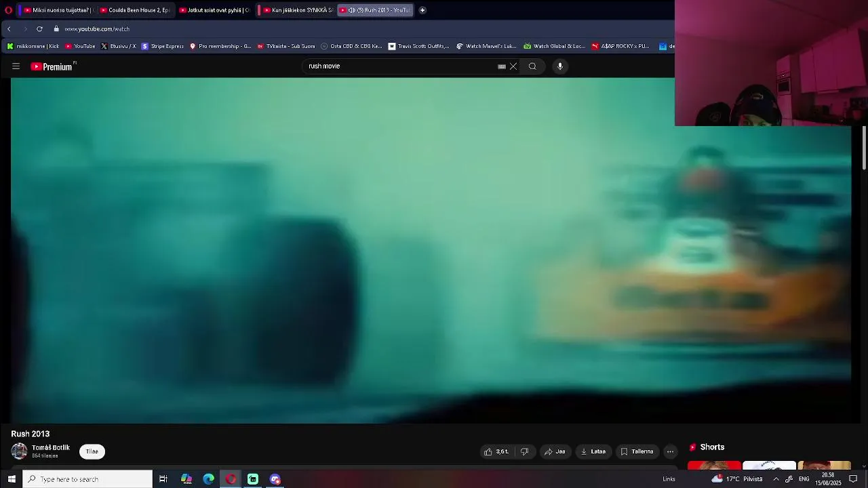Click the 'Type here to search' taskbar box
The image size is (868, 488).
pyautogui.click(x=87, y=479)
